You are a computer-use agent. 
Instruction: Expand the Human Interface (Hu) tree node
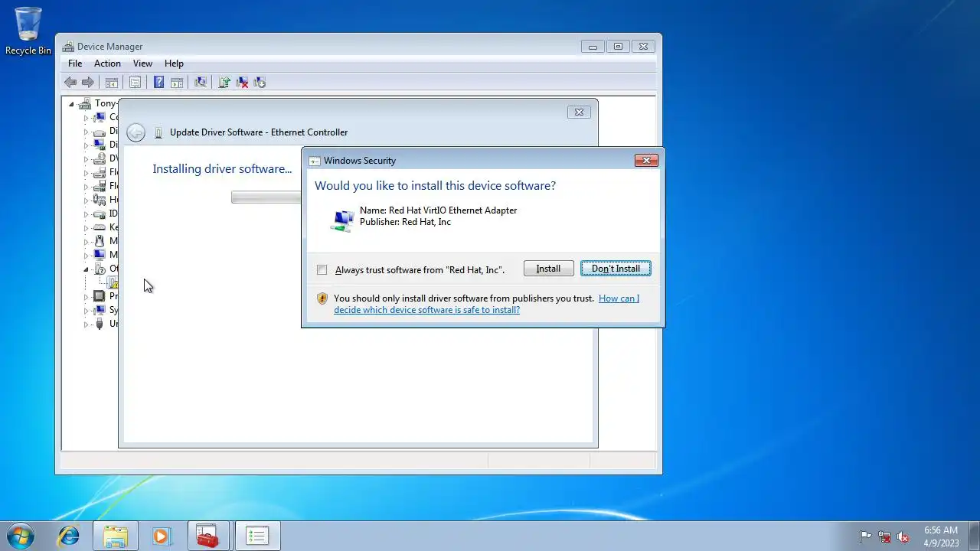[x=86, y=201]
